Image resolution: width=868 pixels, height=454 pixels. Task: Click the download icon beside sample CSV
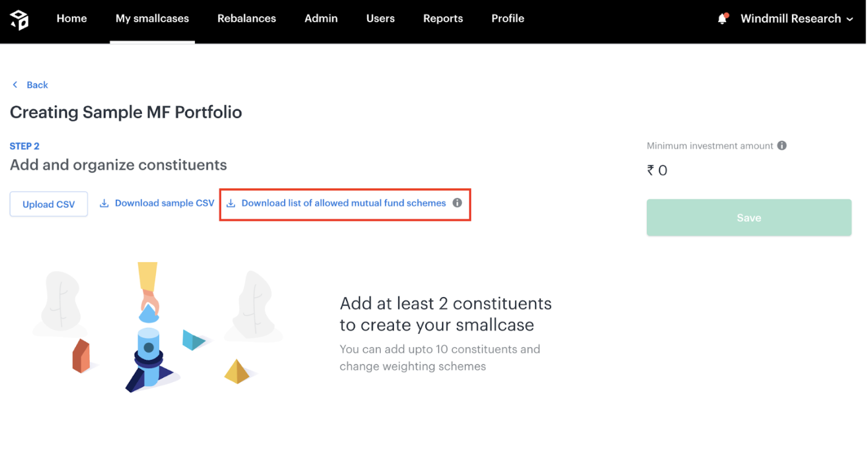(105, 203)
